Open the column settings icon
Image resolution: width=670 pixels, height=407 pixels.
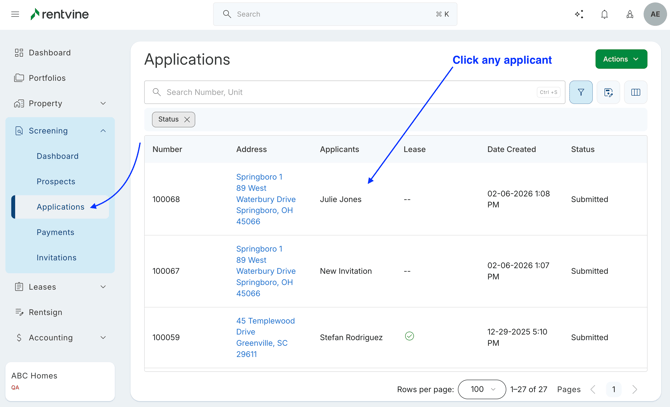pos(635,92)
